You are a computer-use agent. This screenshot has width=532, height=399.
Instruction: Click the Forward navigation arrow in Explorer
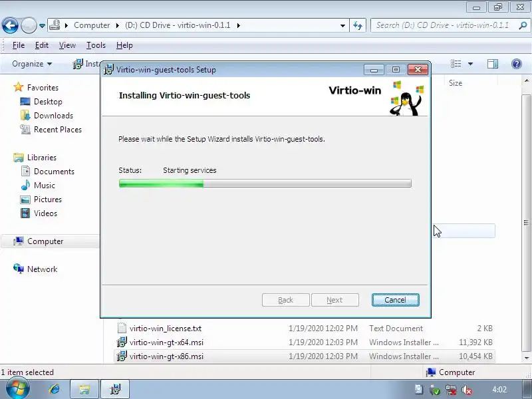tap(29, 25)
